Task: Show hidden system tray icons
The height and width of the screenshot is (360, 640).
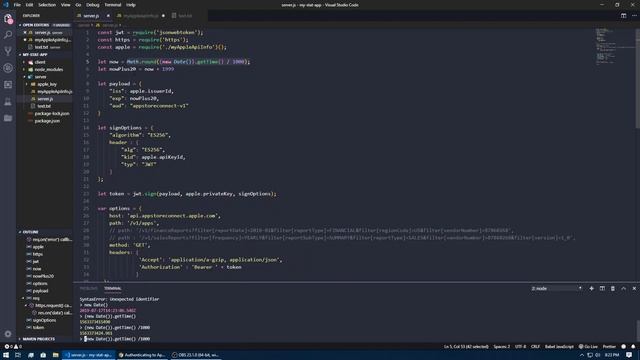Action: pyautogui.click(x=582, y=355)
